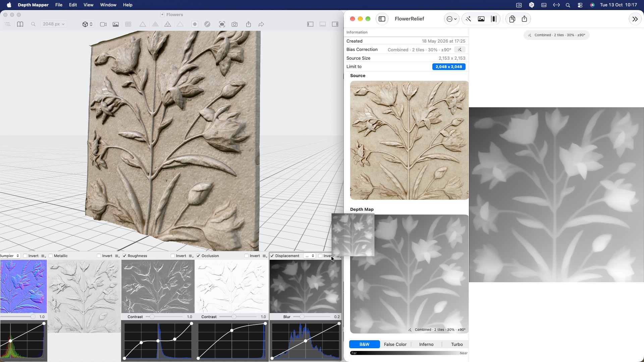Click the video camera icon in Flowers toolbar
644x362 pixels.
[103, 24]
